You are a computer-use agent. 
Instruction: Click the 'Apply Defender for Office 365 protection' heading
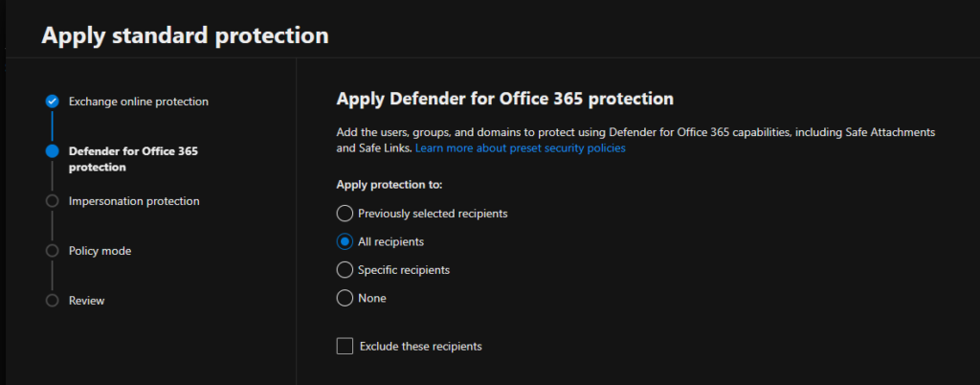(x=505, y=99)
